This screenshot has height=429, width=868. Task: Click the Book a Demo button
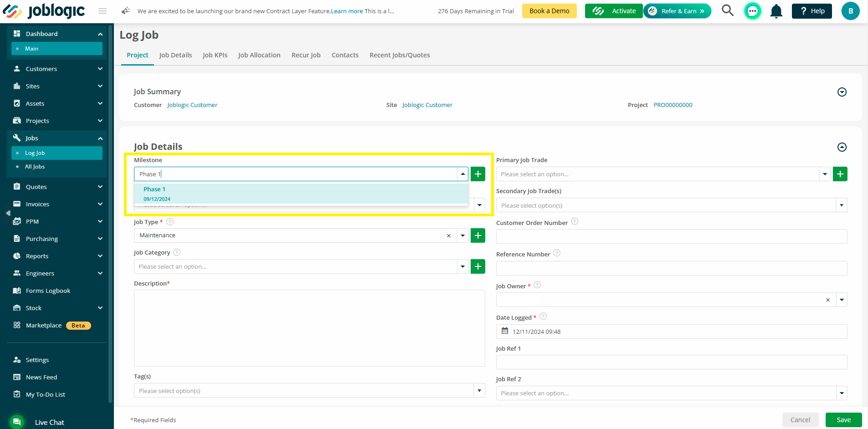(x=550, y=11)
